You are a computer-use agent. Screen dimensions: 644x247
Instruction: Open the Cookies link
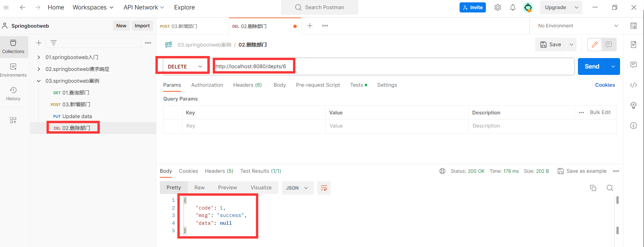(605, 85)
